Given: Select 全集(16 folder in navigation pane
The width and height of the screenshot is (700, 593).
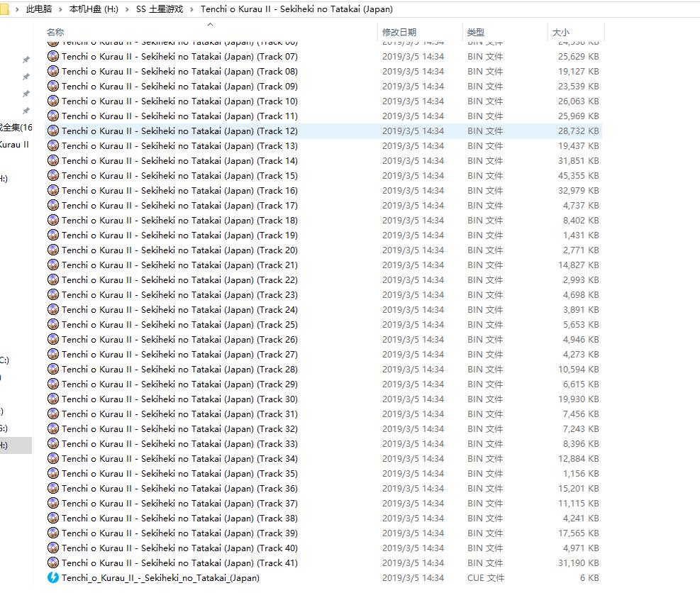Looking at the screenshot, I should 16,127.
